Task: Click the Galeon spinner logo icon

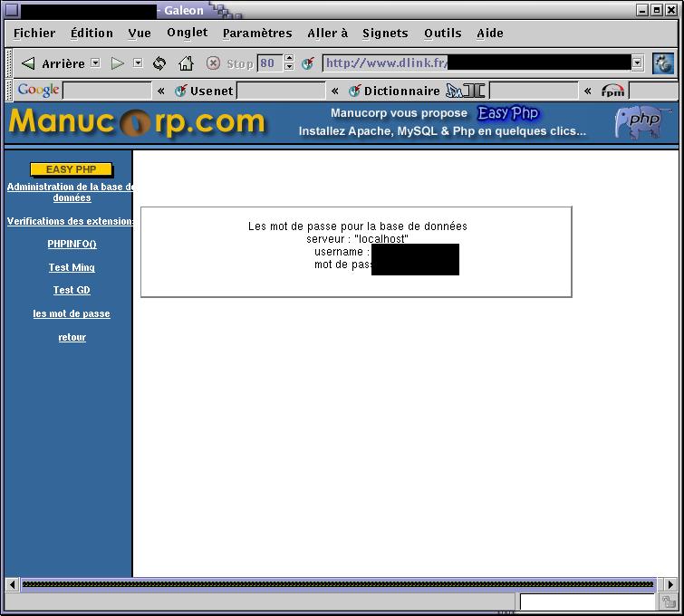Action: [x=663, y=63]
